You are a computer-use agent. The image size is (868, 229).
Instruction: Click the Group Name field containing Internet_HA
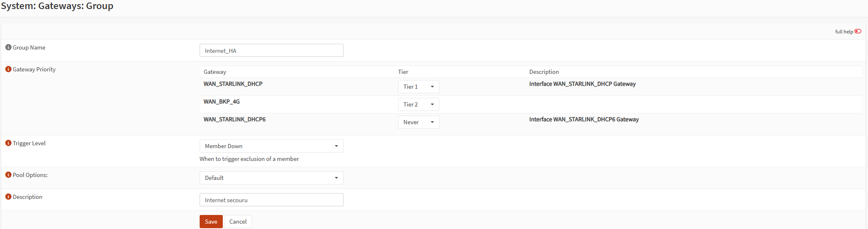(x=271, y=50)
